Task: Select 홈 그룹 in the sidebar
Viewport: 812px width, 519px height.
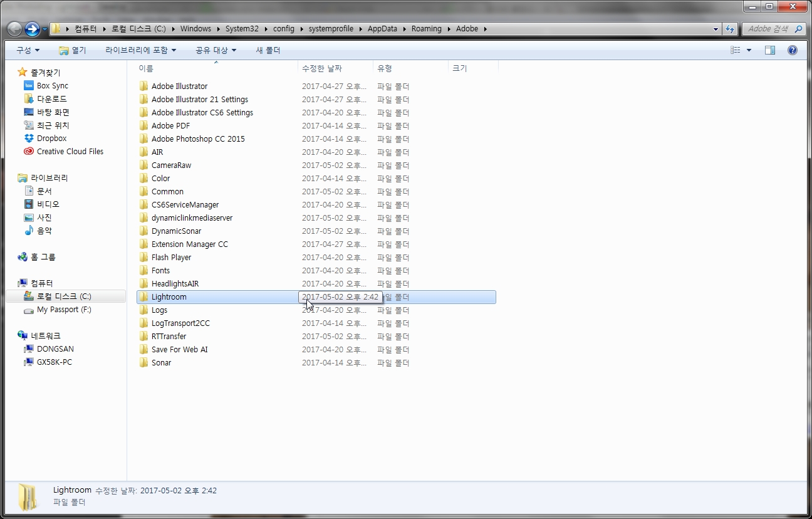Action: [43, 257]
